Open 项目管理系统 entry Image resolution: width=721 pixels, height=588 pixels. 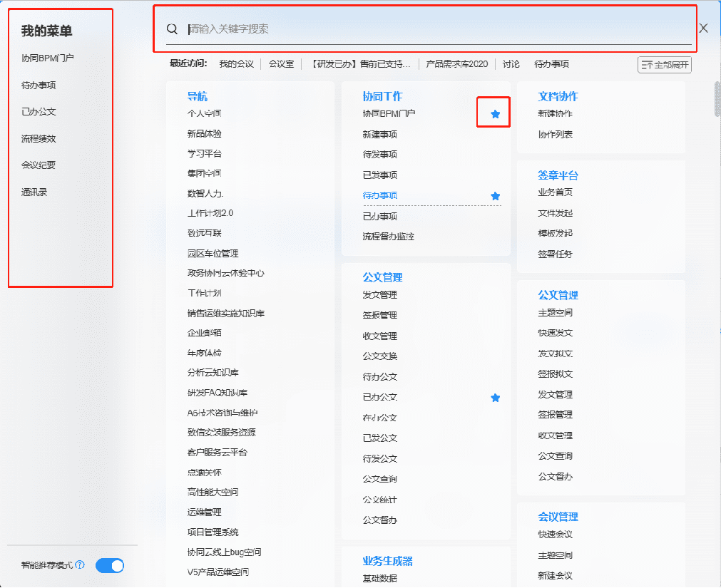213,532
